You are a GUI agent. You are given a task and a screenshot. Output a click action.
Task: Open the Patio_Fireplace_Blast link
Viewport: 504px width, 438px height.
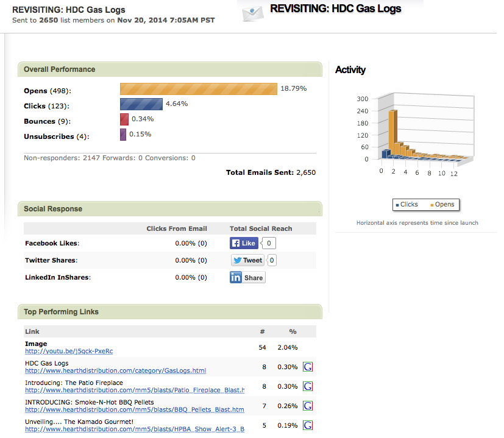pos(134,390)
